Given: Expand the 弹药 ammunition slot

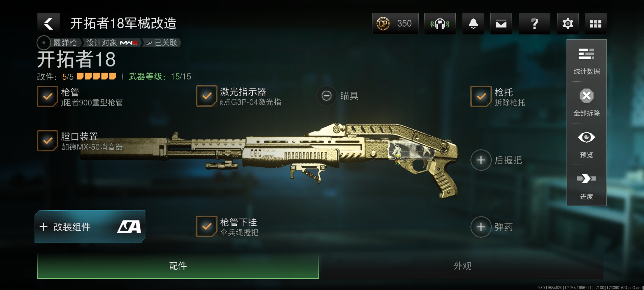Looking at the screenshot, I should (481, 227).
